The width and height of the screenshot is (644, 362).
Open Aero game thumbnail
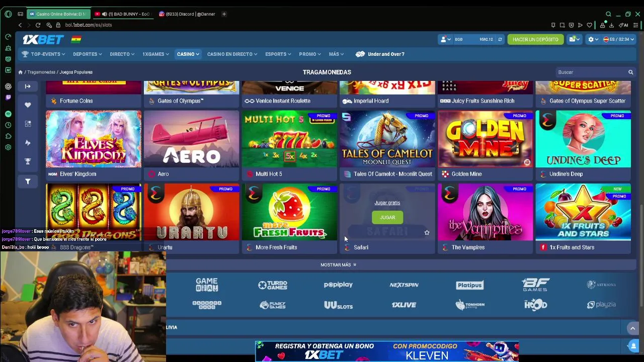point(191,139)
